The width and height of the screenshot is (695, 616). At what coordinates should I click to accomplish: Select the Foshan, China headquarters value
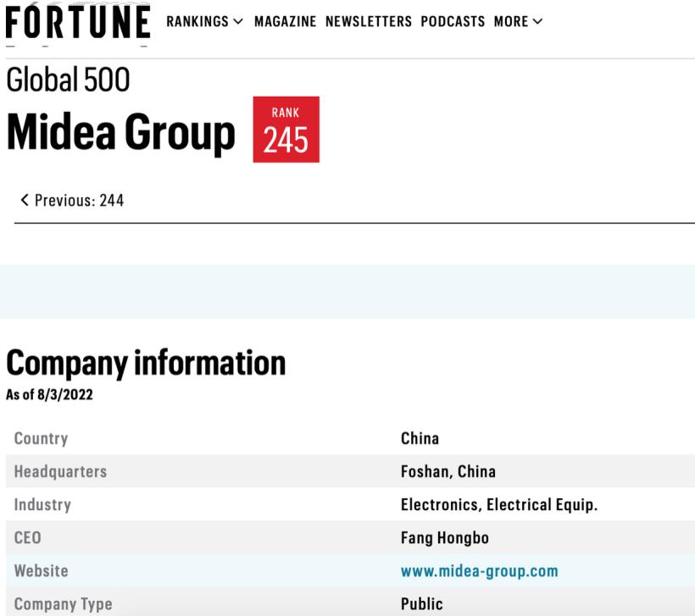point(448,472)
